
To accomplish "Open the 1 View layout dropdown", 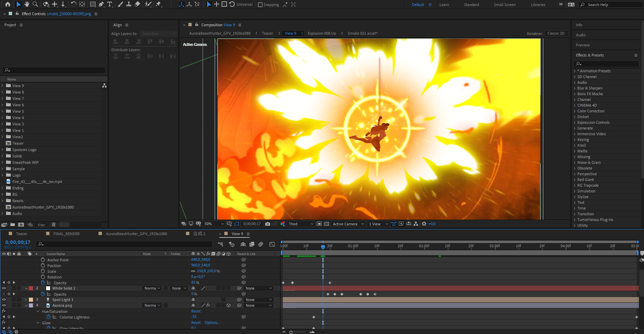I will (x=378, y=224).
